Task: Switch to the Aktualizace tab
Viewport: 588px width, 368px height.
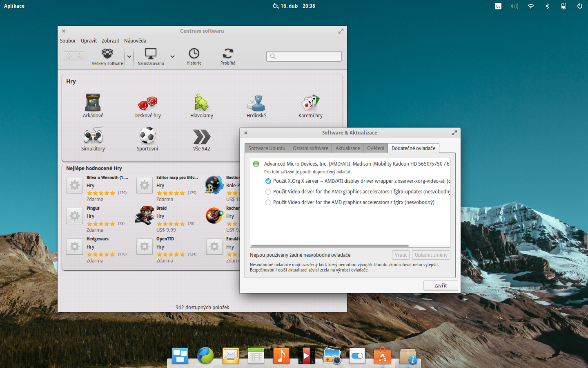Action: (x=347, y=148)
